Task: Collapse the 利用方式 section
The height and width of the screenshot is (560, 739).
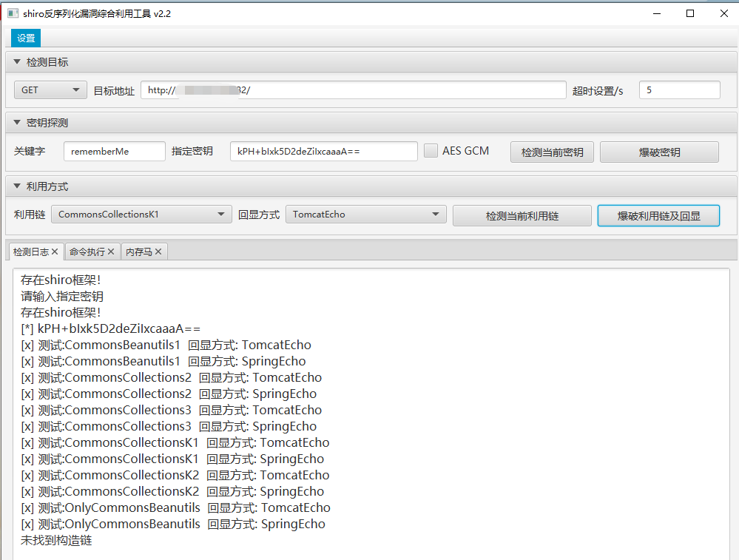Action: click(17, 186)
